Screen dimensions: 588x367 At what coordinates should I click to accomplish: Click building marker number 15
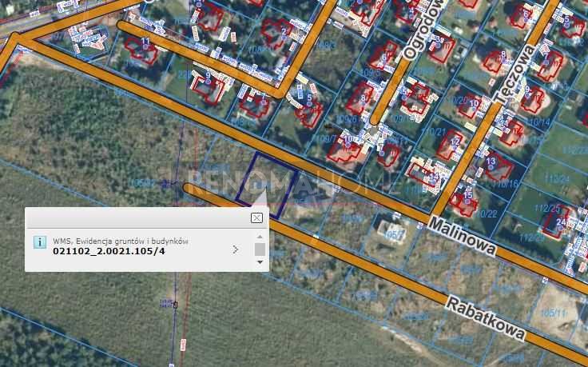tap(467, 194)
